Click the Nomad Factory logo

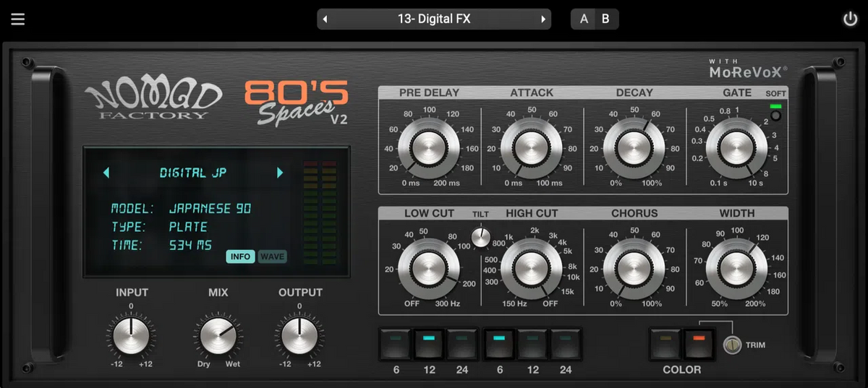153,100
